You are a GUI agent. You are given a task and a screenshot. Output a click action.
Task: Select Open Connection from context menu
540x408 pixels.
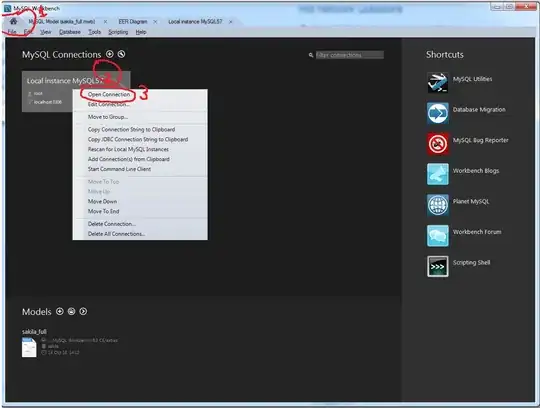(x=109, y=94)
